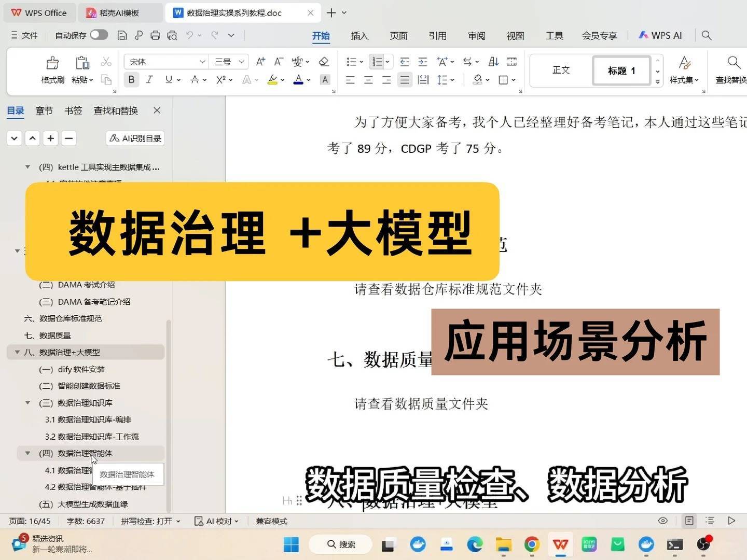Toggle justify alignment in paragraph group
This screenshot has height=560, width=747.
pos(404,79)
